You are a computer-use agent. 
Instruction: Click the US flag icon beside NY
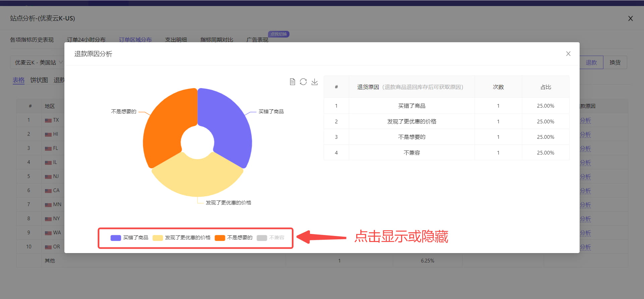coord(48,219)
